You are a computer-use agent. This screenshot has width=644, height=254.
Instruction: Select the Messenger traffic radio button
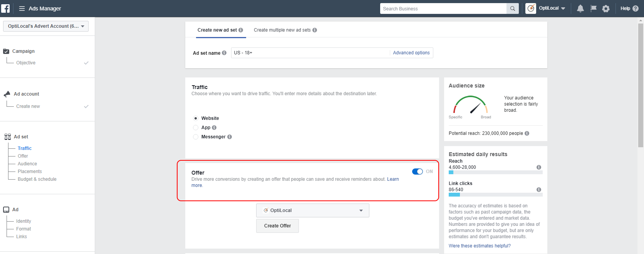pyautogui.click(x=196, y=137)
